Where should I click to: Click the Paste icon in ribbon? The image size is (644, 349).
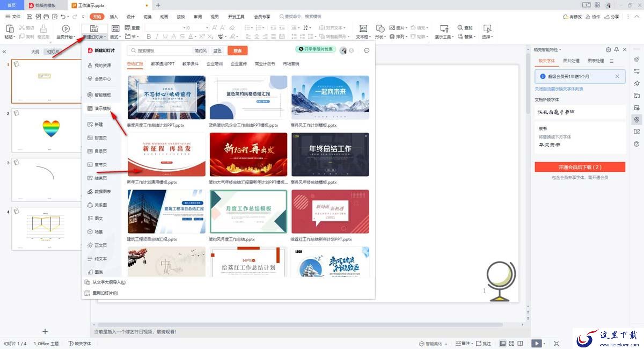coord(10,28)
